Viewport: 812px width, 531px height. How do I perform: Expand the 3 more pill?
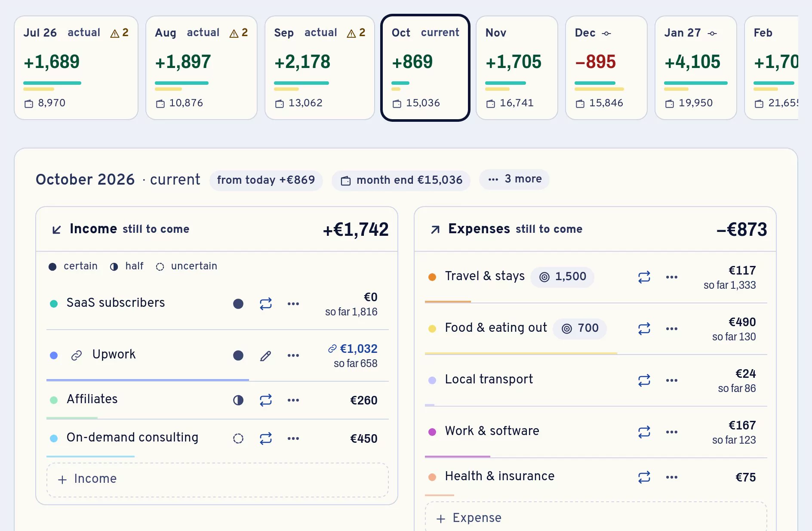514,179
